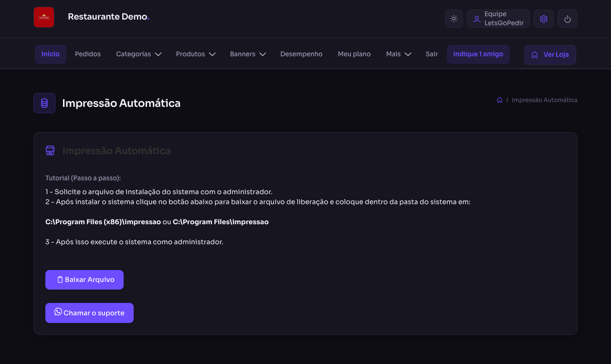The height and width of the screenshot is (364, 611).
Task: Select Meu plano in the navigation
Action: coord(354,54)
